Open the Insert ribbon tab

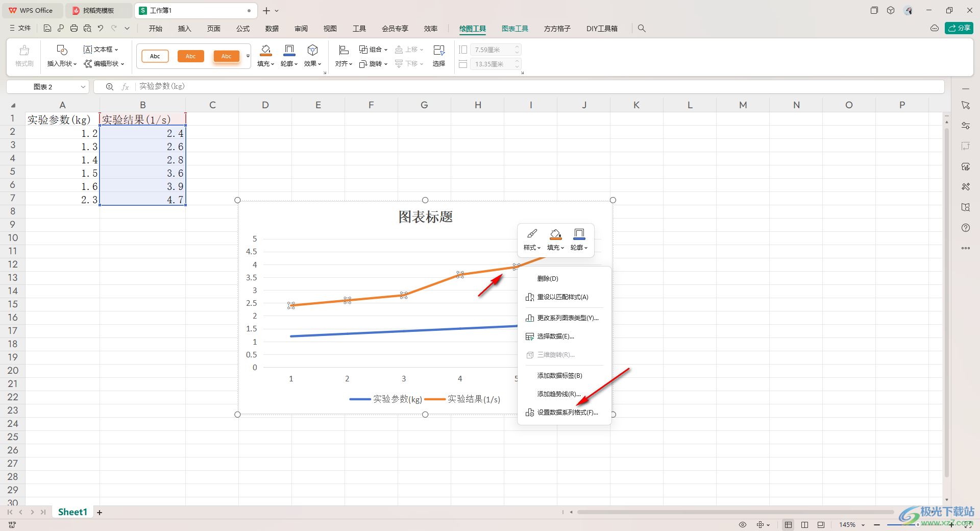(184, 29)
